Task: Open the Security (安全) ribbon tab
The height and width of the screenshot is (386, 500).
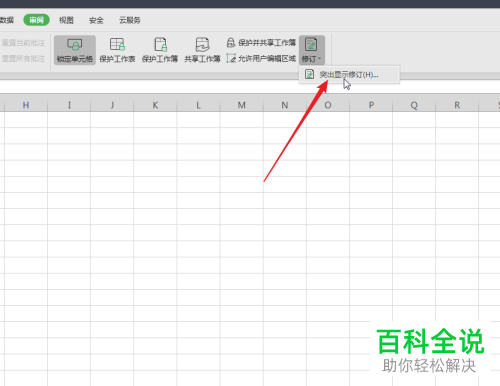Action: tap(96, 20)
